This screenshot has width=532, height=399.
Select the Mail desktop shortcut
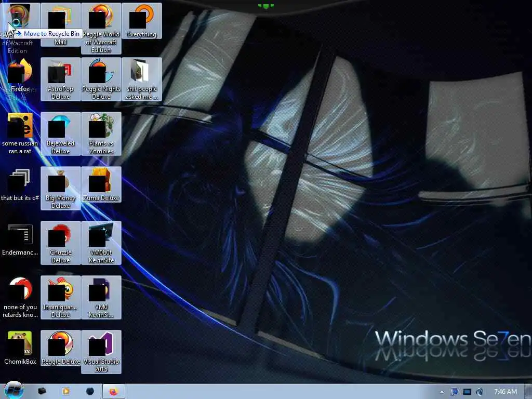[x=60, y=24]
